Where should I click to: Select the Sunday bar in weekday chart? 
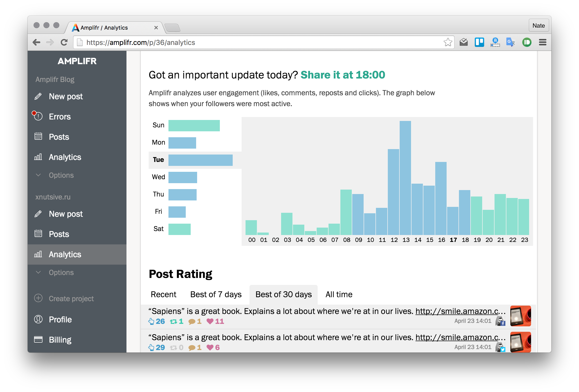[x=194, y=125]
